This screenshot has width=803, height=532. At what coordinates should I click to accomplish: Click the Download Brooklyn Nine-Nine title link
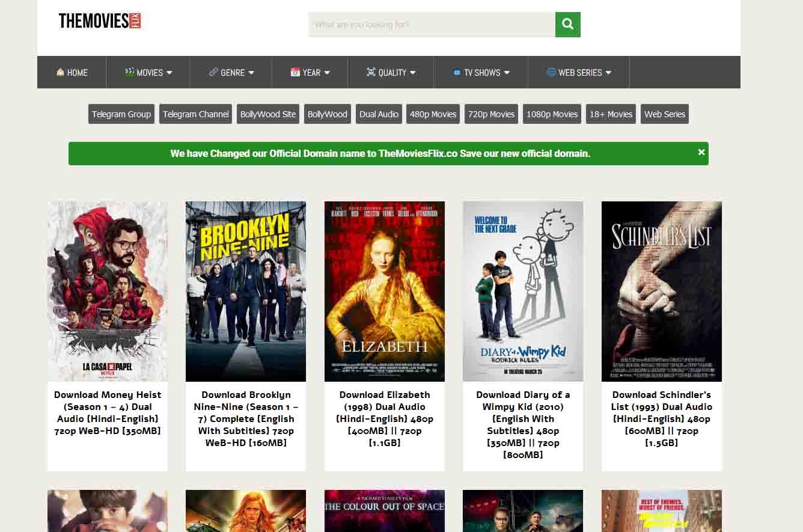click(x=246, y=419)
